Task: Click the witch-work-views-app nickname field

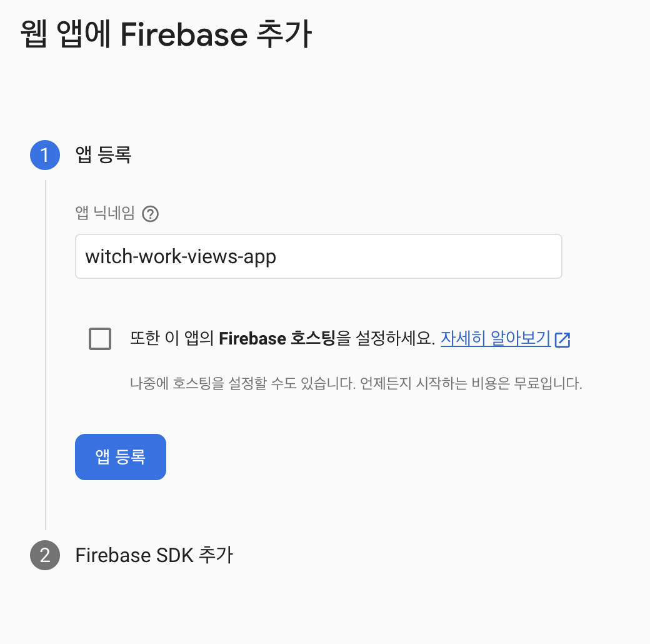Action: tap(319, 256)
